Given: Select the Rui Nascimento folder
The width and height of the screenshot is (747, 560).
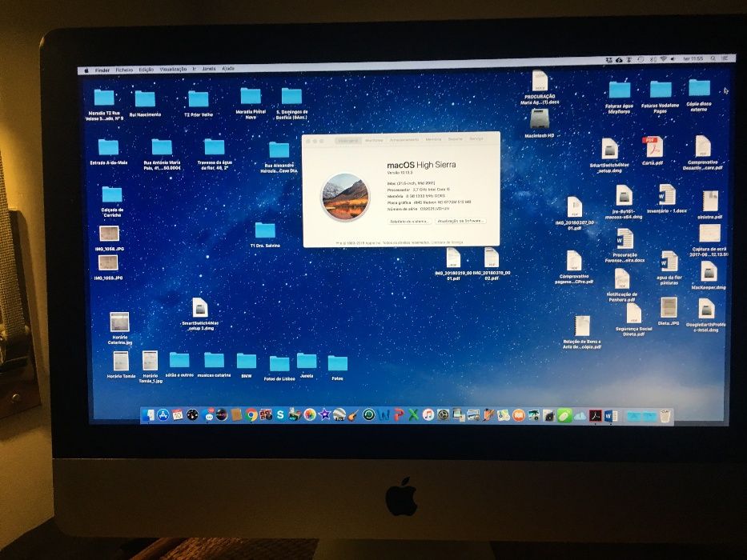Looking at the screenshot, I should (145, 104).
